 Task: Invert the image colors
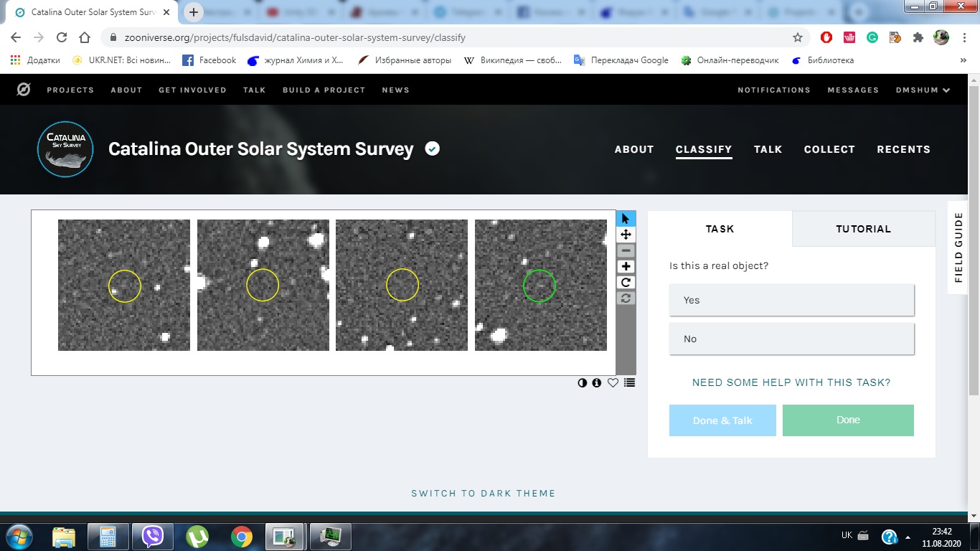point(583,383)
